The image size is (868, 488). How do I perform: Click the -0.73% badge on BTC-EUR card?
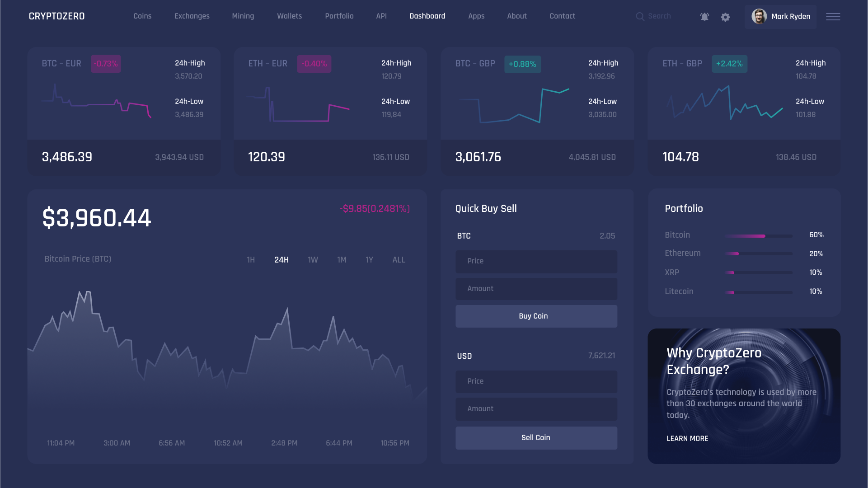pyautogui.click(x=106, y=64)
